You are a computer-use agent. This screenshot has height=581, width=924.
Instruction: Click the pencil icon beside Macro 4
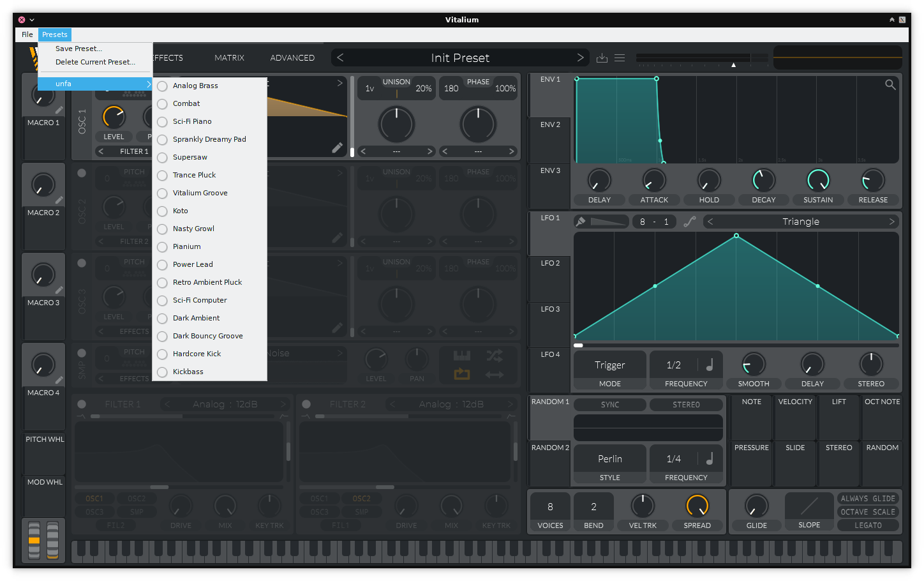point(59,381)
